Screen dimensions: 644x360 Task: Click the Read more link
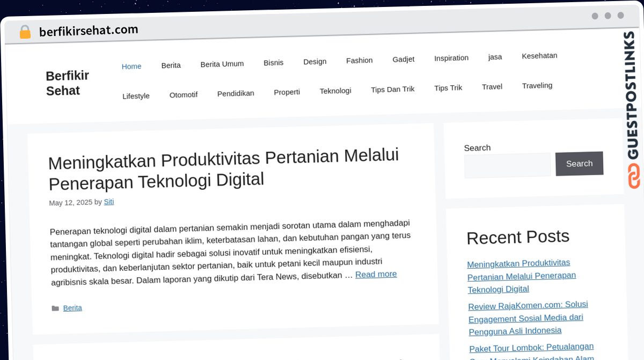tap(376, 275)
